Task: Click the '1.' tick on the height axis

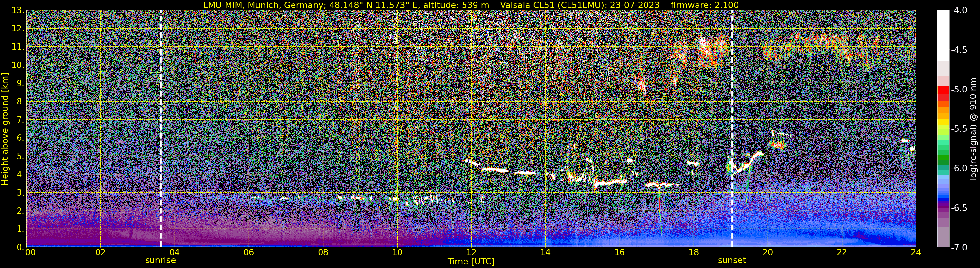Action: click(x=20, y=229)
